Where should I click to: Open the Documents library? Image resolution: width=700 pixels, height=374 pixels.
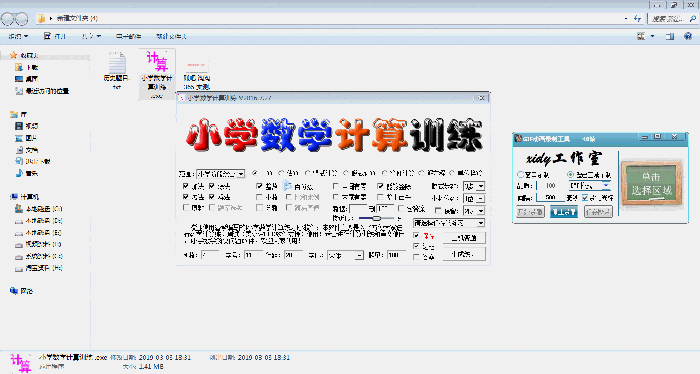coord(27,150)
